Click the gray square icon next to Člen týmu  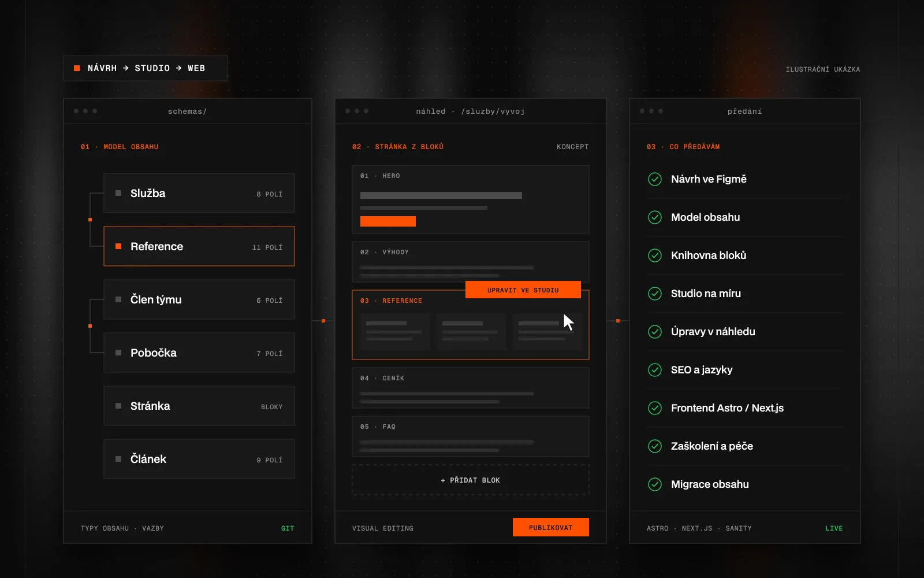(118, 299)
